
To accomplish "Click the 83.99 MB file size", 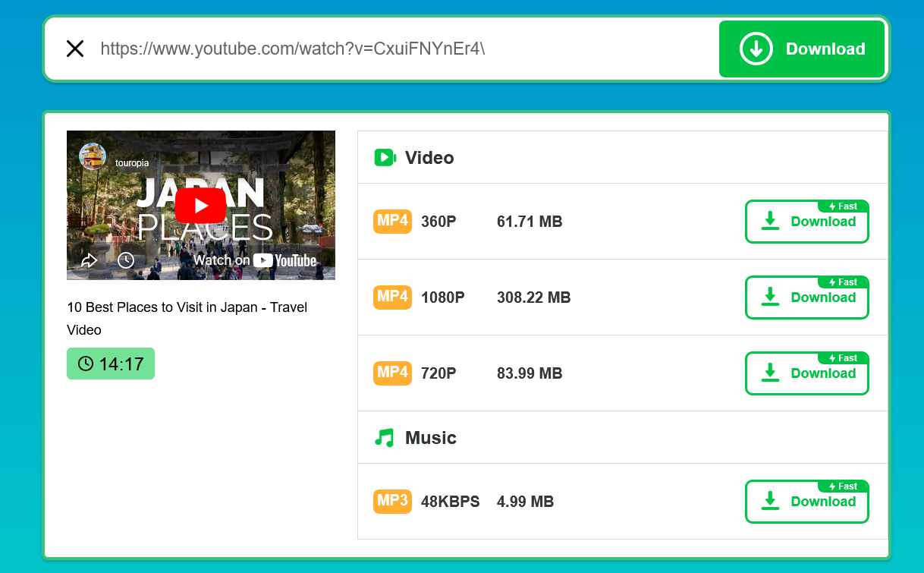I will pyautogui.click(x=530, y=374).
